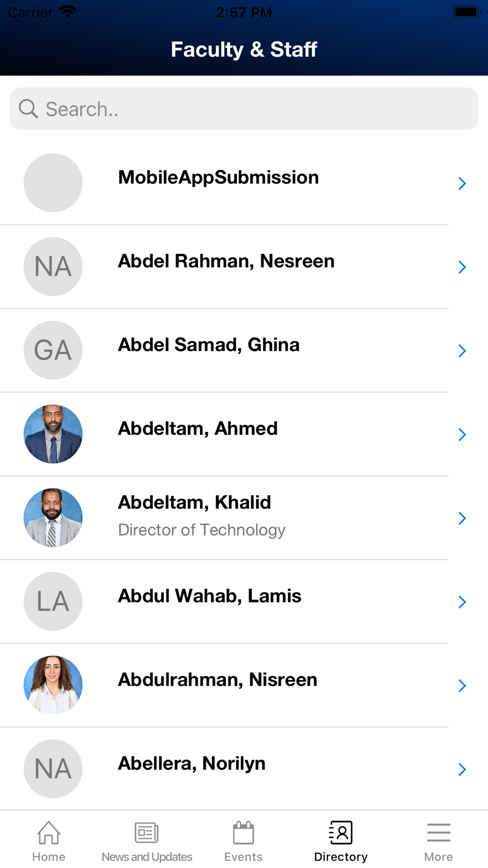Tap the LA initials avatar
The height and width of the screenshot is (868, 488).
coord(53,601)
